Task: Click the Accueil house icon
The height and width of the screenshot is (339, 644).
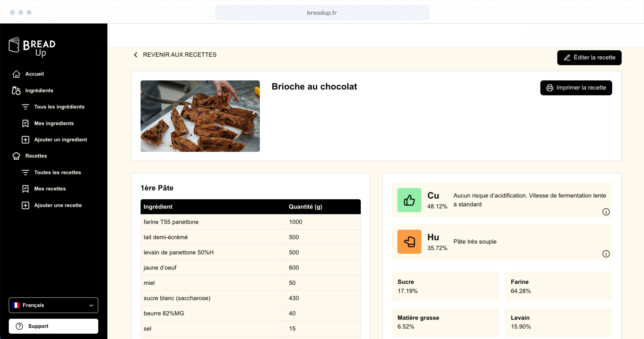Action: coord(16,74)
